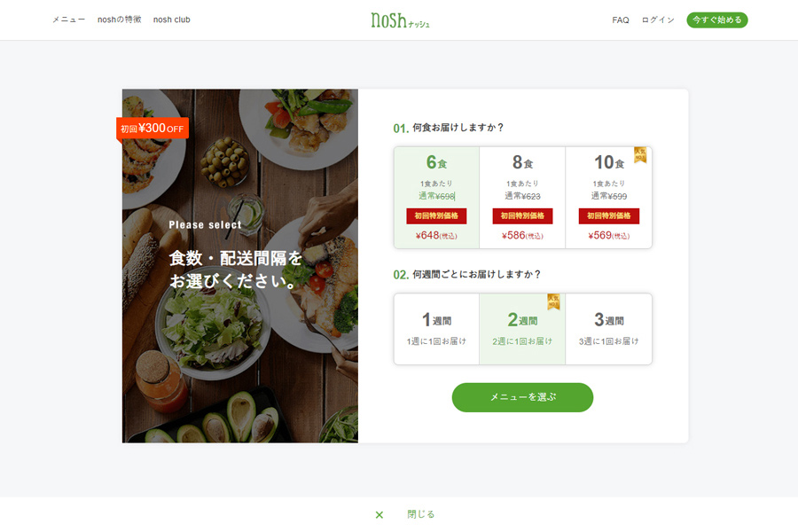
Task: Select the 6食 meal plan option
Action: pyautogui.click(x=436, y=198)
